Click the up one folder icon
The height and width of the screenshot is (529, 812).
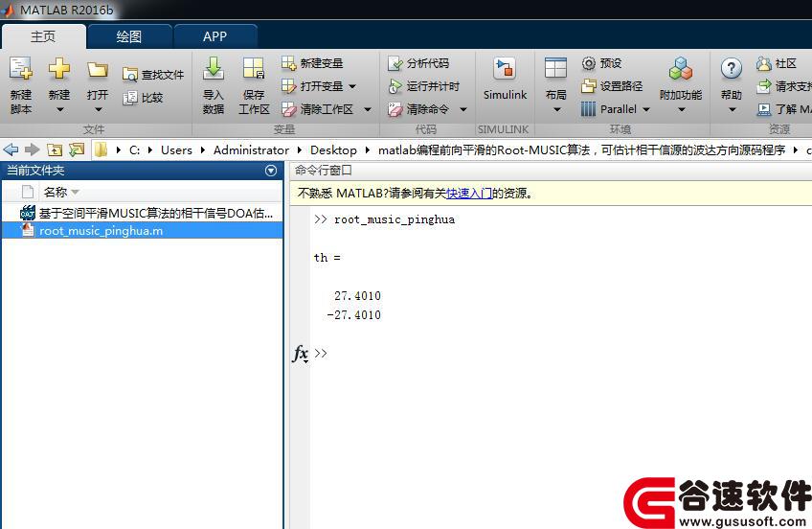click(55, 149)
